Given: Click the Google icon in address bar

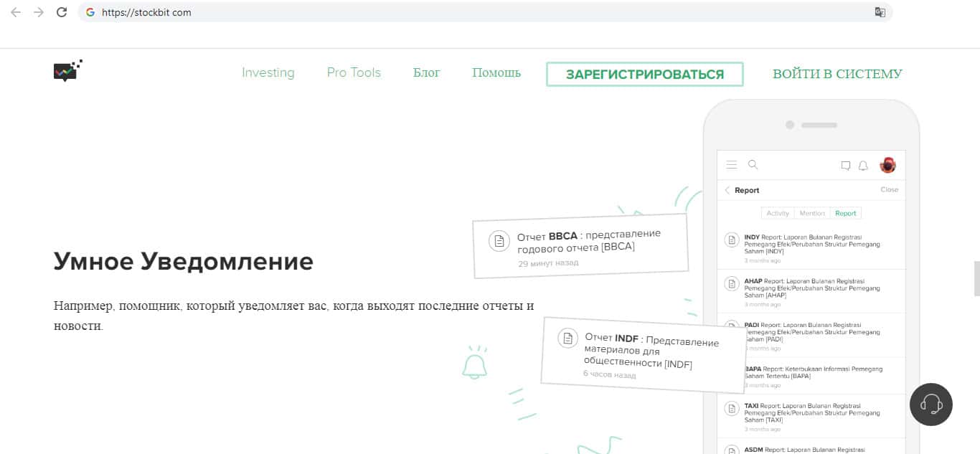Looking at the screenshot, I should pyautogui.click(x=90, y=12).
